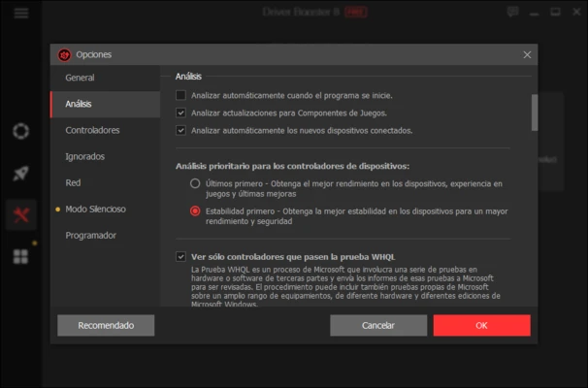Click the La Prueba WHQL description paragraph
The width and height of the screenshot is (588, 388).
coord(345,287)
